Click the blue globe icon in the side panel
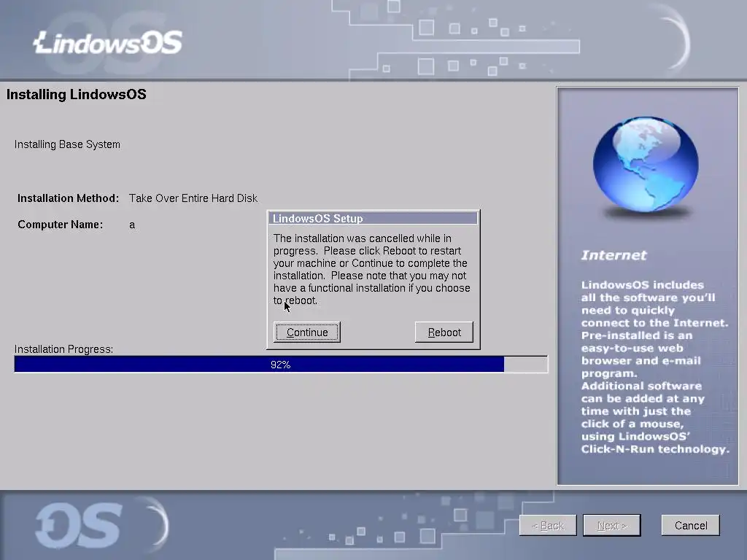This screenshot has width=747, height=560. pyautogui.click(x=646, y=164)
